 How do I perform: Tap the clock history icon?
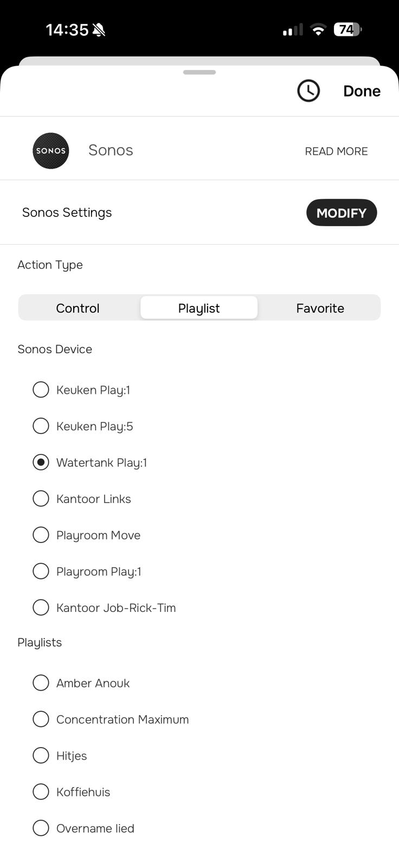point(308,91)
